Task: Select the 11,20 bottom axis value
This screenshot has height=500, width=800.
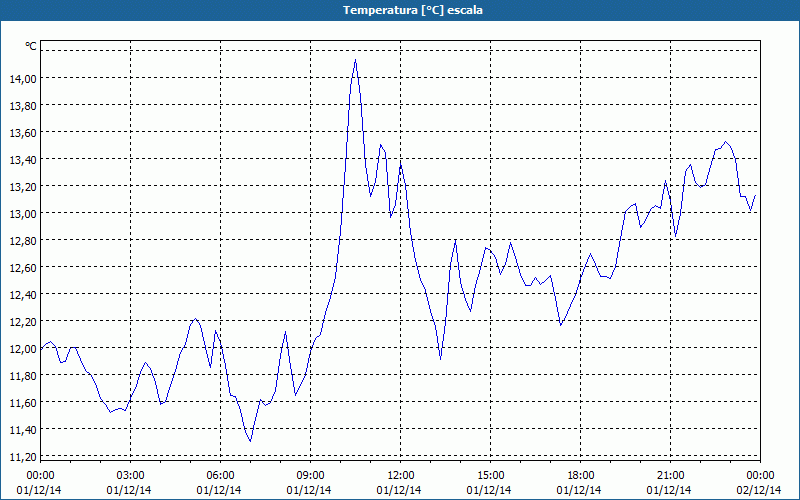Action: 23,457
